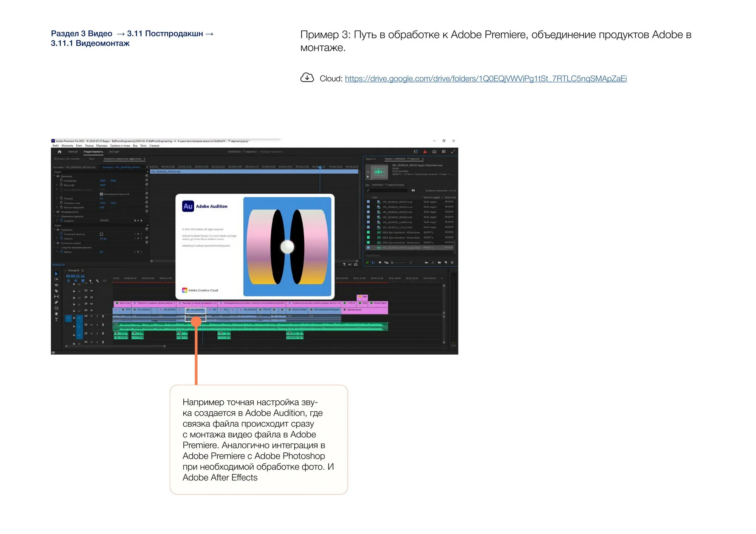Reset the Положение parameter with its reset arrow
Image resolution: width=756 pixels, height=534 pixels.
[147, 181]
